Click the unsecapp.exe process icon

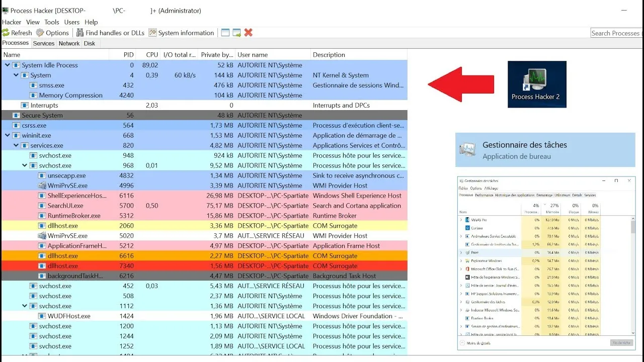(42, 175)
